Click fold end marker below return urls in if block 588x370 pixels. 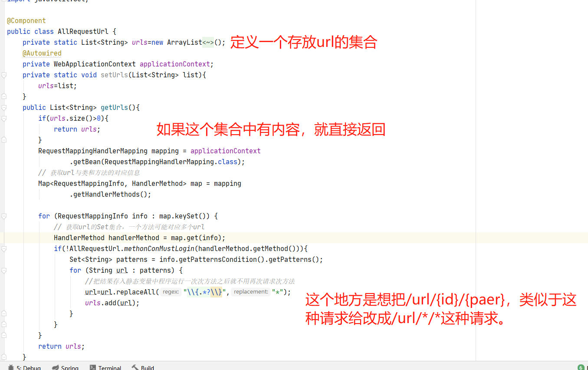tap(4, 140)
